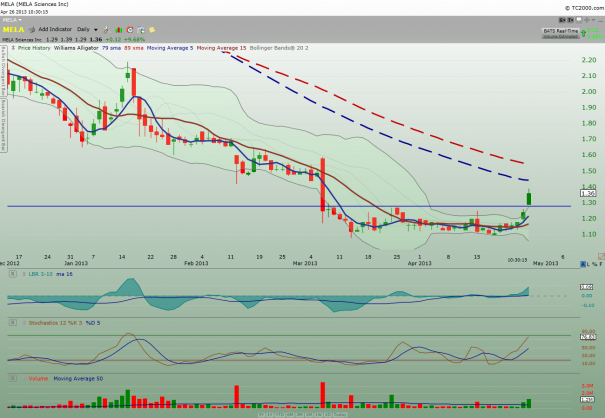Select the 5Y zoom range button
Screen dimensions: 605x418
click(261, 415)
